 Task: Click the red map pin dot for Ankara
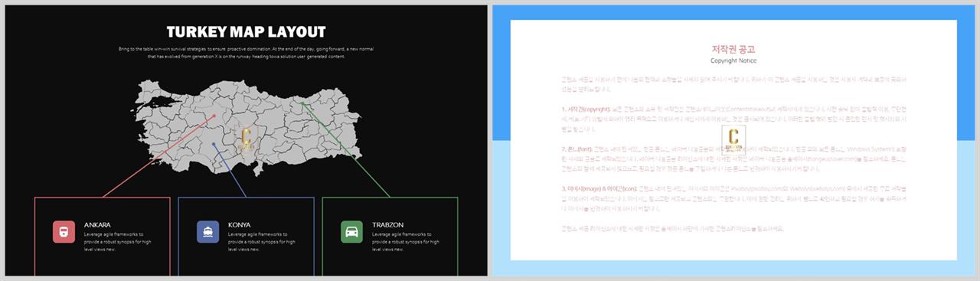point(214,116)
